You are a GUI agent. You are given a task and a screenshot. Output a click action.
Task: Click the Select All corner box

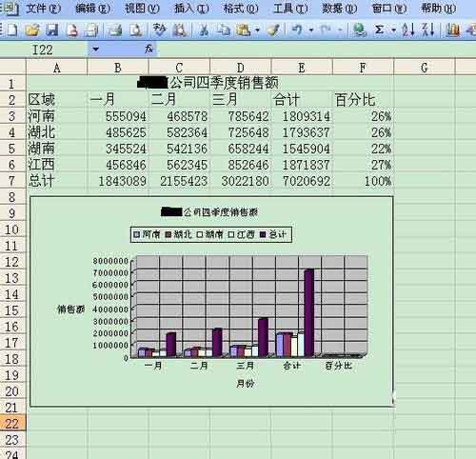click(12, 68)
